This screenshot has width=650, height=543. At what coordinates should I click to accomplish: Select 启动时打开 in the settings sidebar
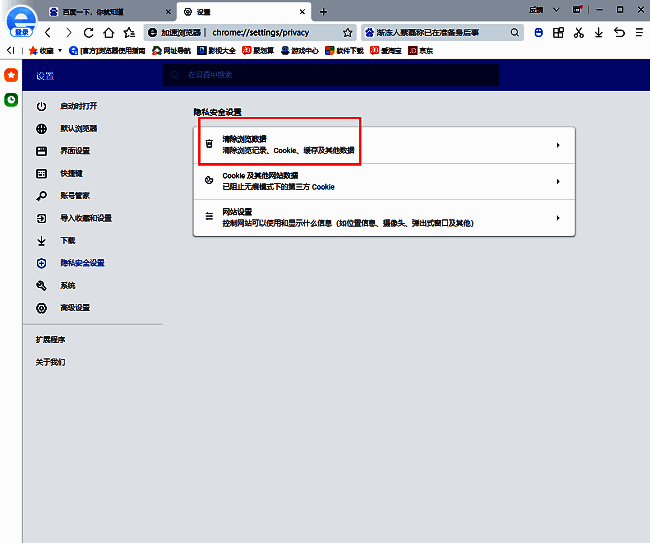(78, 106)
